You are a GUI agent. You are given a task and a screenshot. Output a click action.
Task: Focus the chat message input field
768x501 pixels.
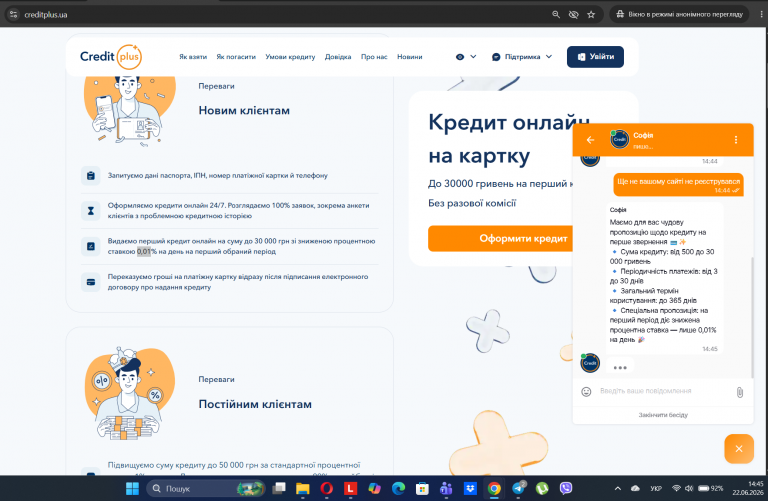tap(664, 391)
